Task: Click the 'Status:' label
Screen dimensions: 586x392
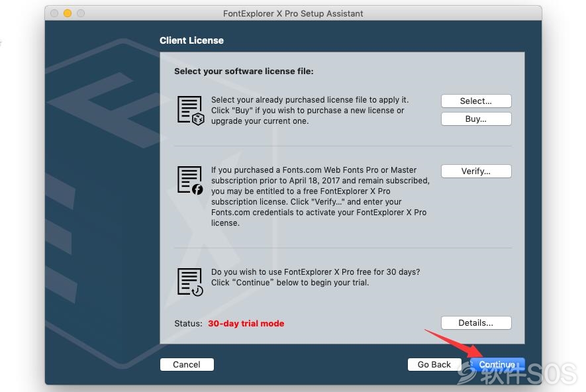Action: point(188,324)
